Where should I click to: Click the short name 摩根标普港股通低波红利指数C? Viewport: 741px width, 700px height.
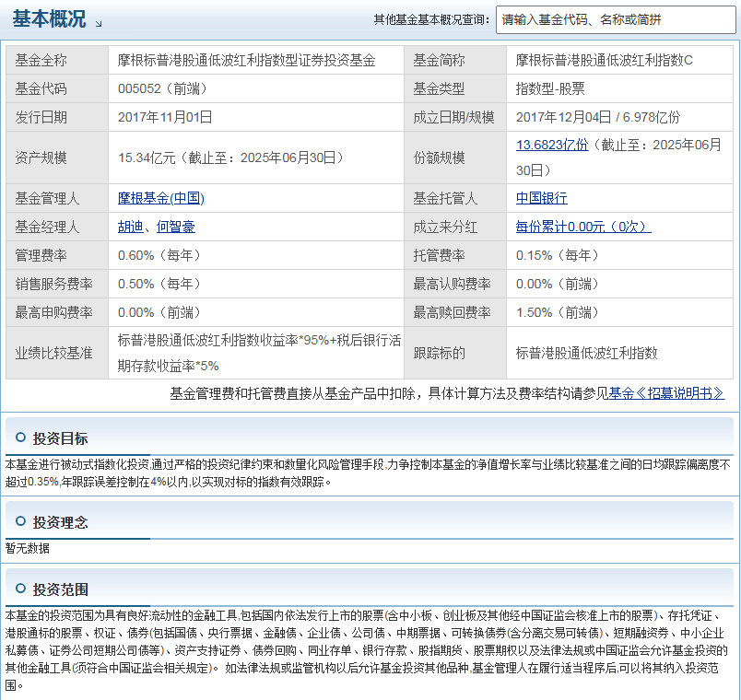point(605,61)
